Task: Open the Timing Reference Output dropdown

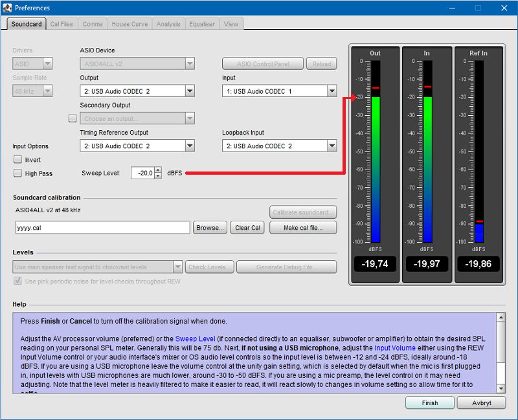Action: pos(190,146)
